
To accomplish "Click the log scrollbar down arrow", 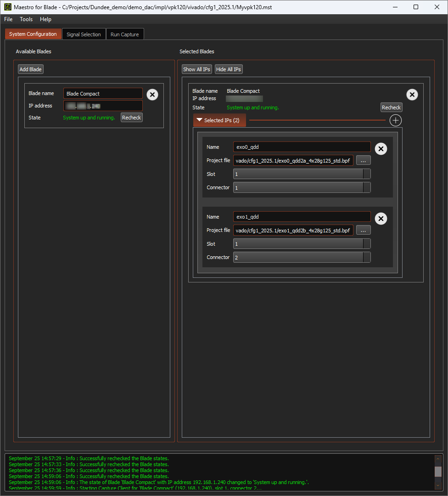I will [438, 485].
